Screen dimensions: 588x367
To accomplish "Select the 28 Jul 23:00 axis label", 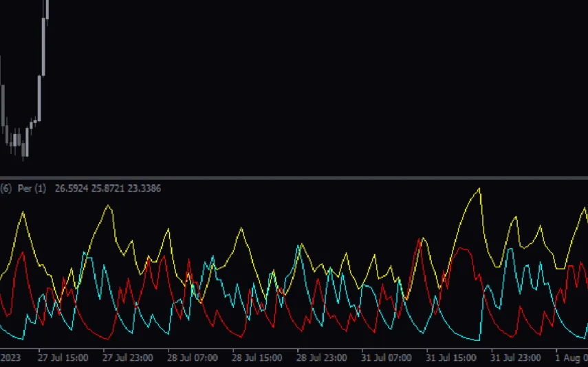I will tap(321, 358).
